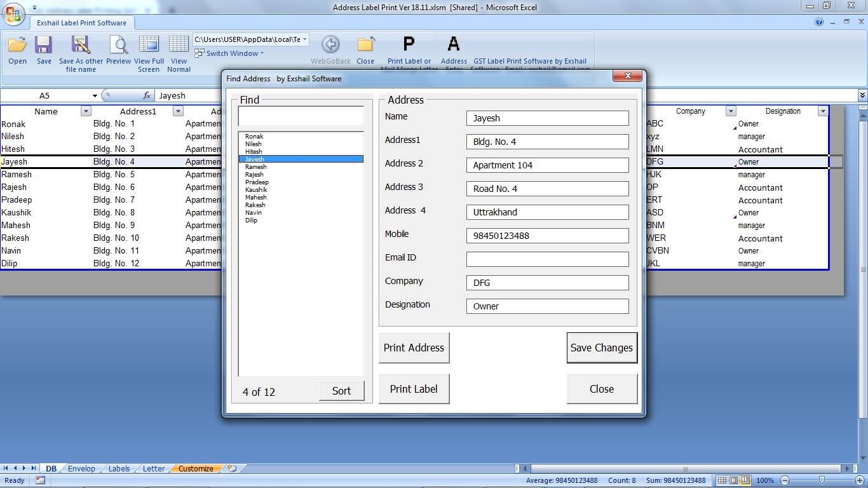Open the Preview magnifier icon
This screenshot has height=488, width=868.
click(119, 45)
